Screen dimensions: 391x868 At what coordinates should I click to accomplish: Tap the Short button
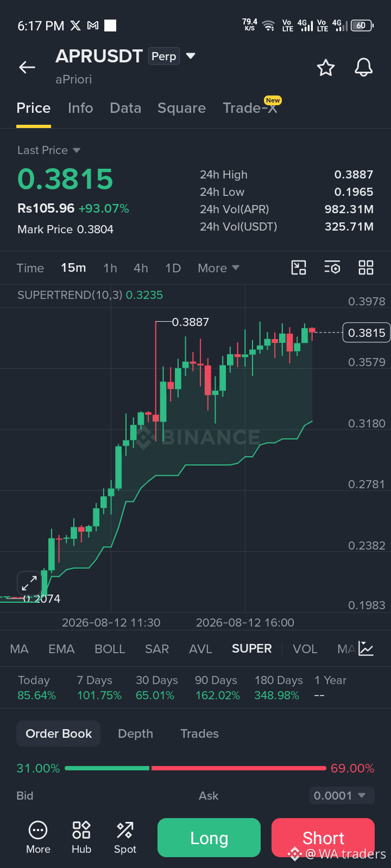[323, 838]
